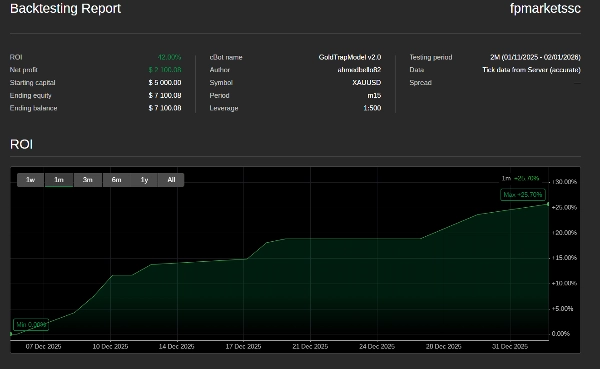Screen dimensions: 600x369
Task: Click the 28 Dec 2025 axis date
Action: point(443,346)
